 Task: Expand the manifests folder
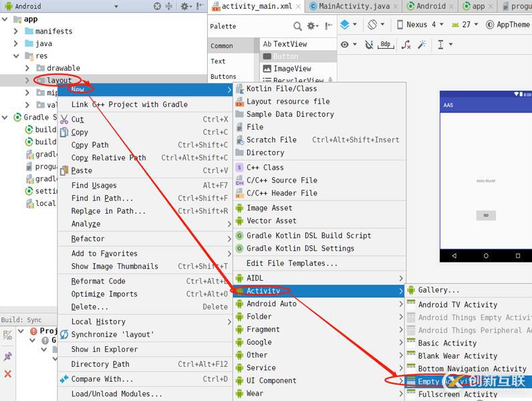[15, 31]
